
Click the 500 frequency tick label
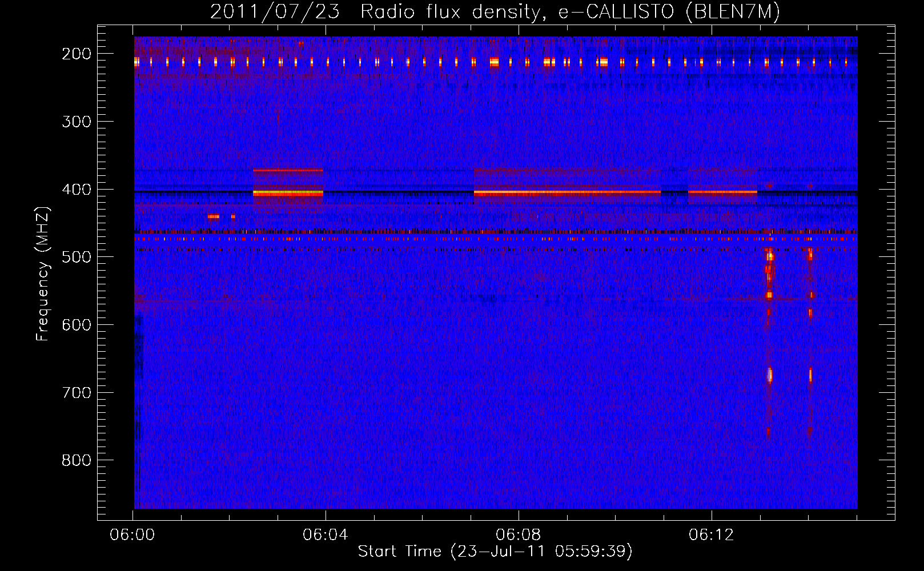tap(77, 257)
